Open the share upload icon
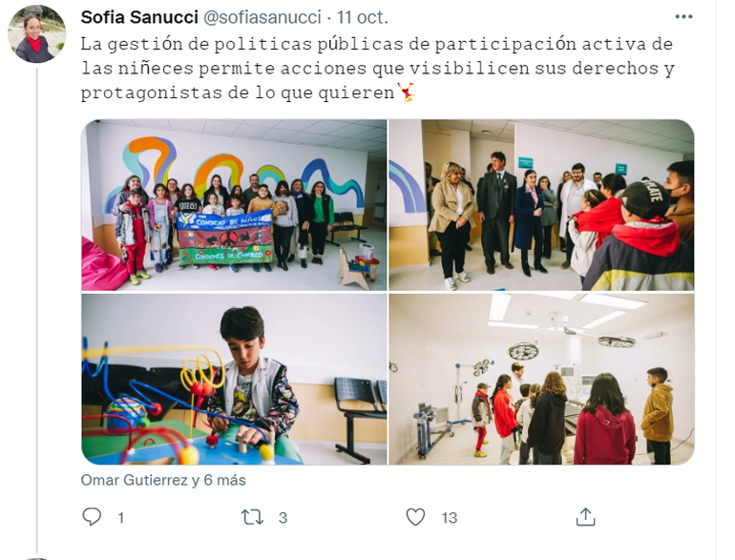Viewport: 735px width, 560px height. (585, 517)
